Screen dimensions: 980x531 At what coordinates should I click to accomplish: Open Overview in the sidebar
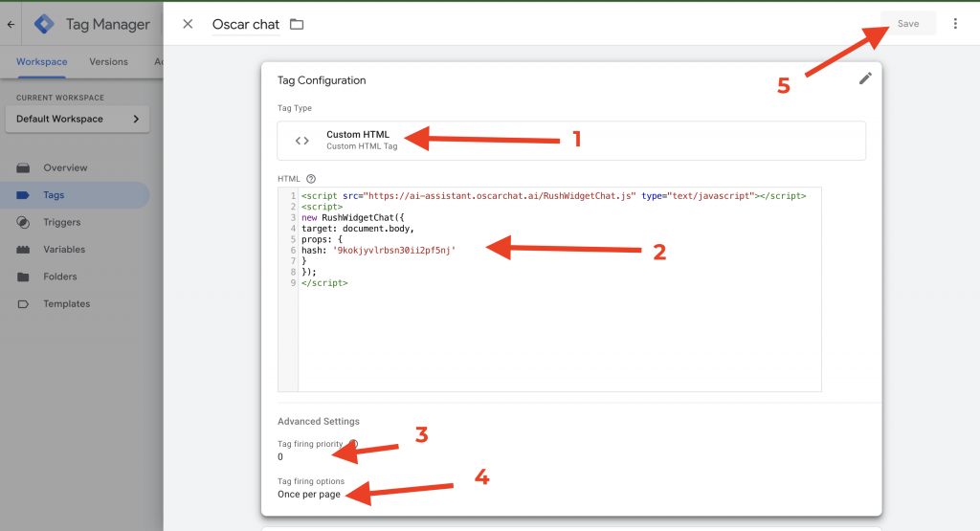pyautogui.click(x=65, y=167)
